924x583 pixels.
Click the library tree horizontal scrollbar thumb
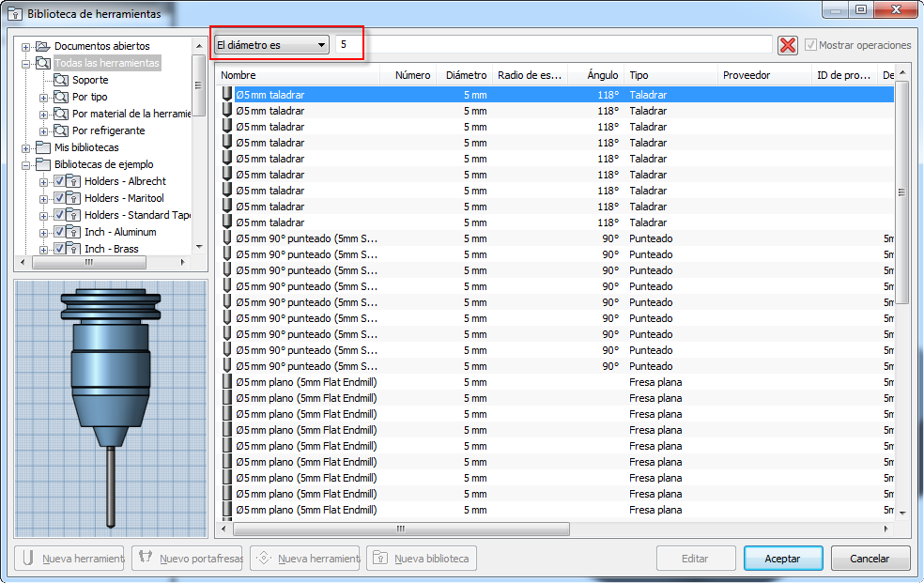(89, 262)
